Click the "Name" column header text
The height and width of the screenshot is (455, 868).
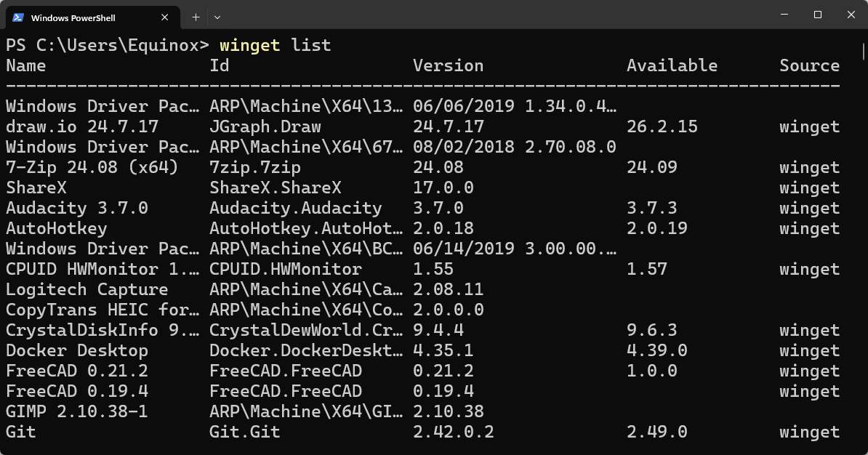[26, 65]
